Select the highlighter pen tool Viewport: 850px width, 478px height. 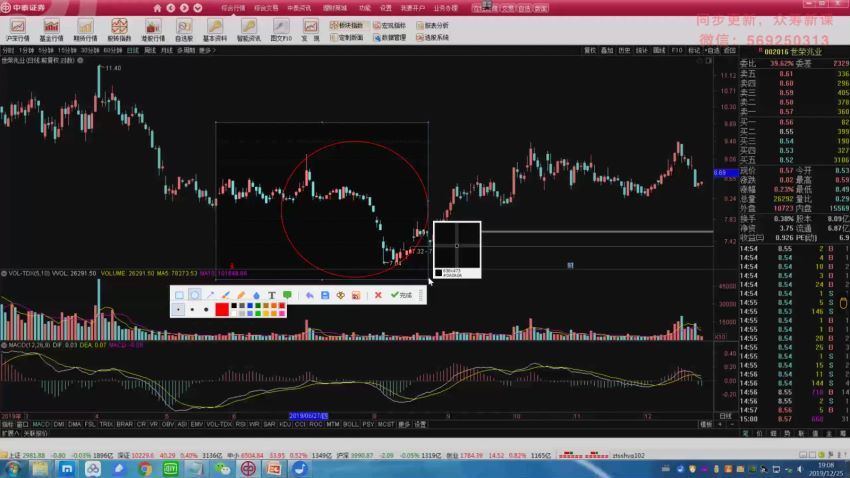click(x=241, y=295)
